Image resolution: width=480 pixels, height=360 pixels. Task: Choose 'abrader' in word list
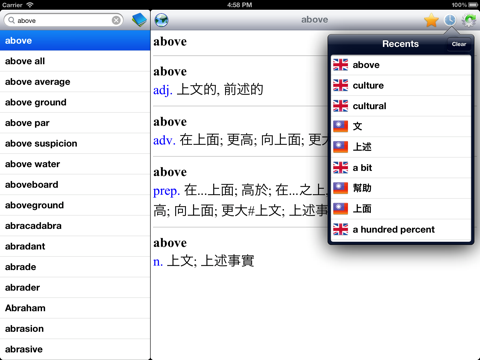tap(75, 288)
